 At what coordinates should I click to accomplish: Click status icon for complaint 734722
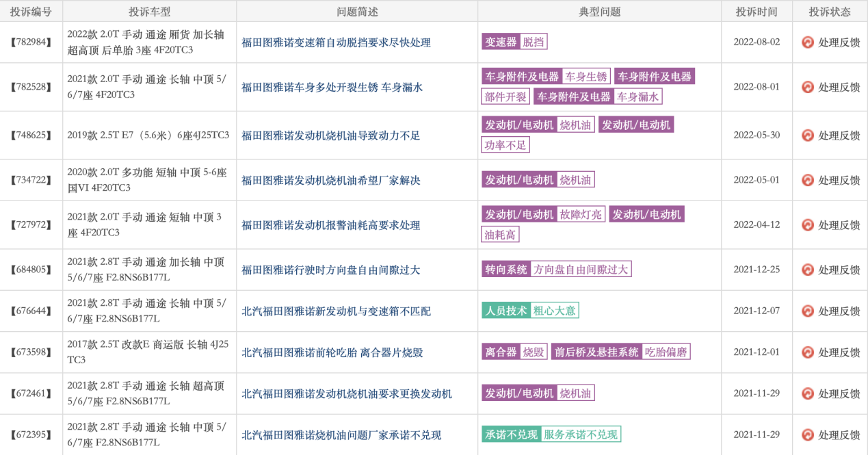click(808, 180)
